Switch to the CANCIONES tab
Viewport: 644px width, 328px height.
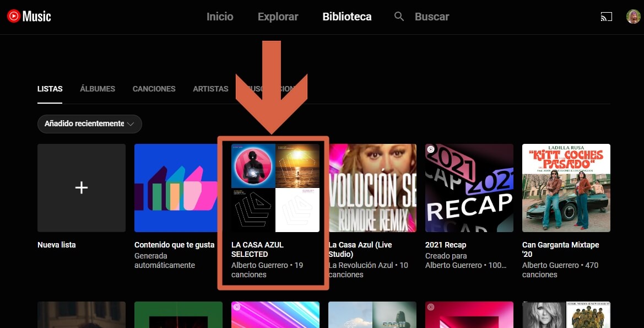point(154,89)
